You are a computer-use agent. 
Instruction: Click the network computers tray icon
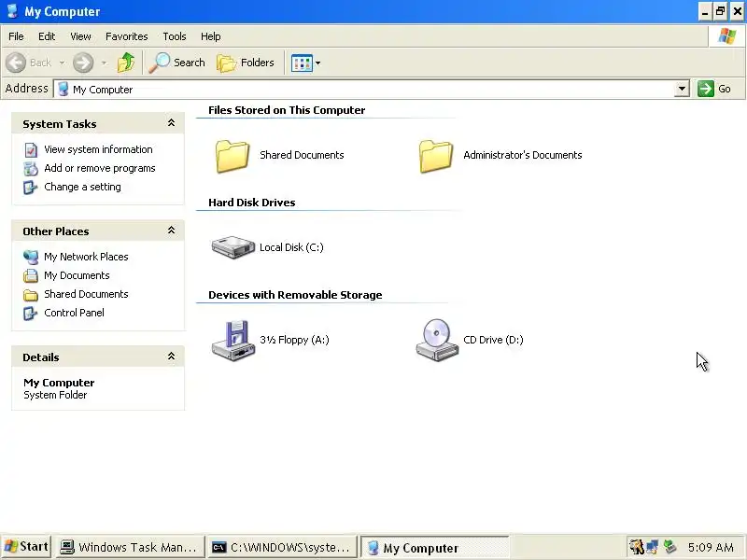[x=652, y=547]
